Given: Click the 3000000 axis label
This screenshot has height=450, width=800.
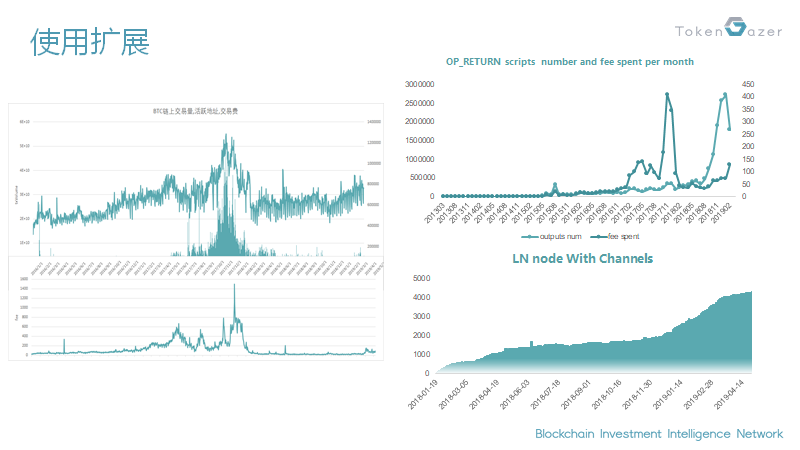Looking at the screenshot, I should click(419, 84).
